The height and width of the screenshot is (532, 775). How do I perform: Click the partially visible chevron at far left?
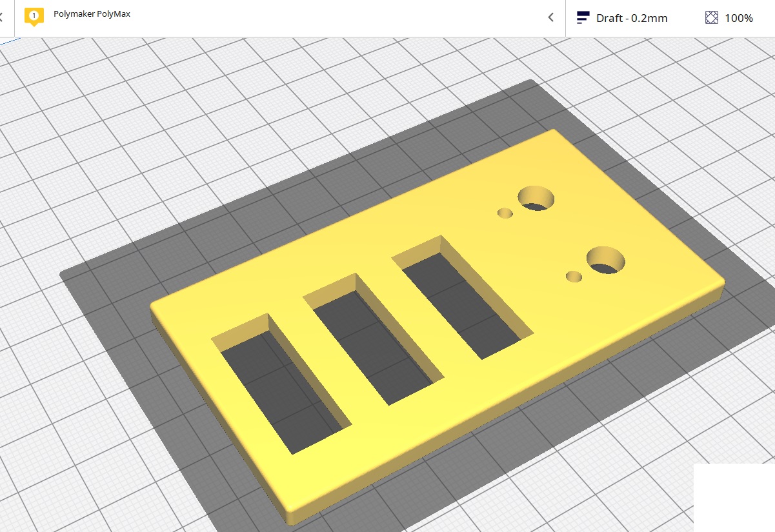point(2,17)
